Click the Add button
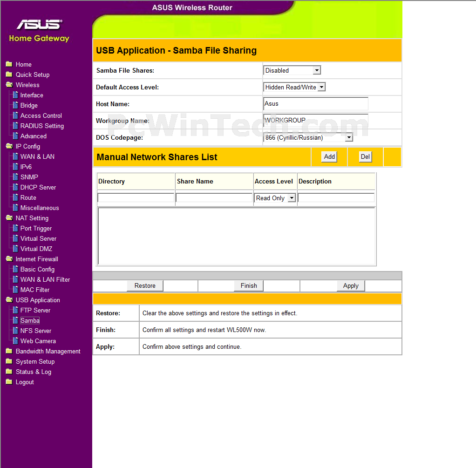Screen dimensions: 476x468 [329, 156]
